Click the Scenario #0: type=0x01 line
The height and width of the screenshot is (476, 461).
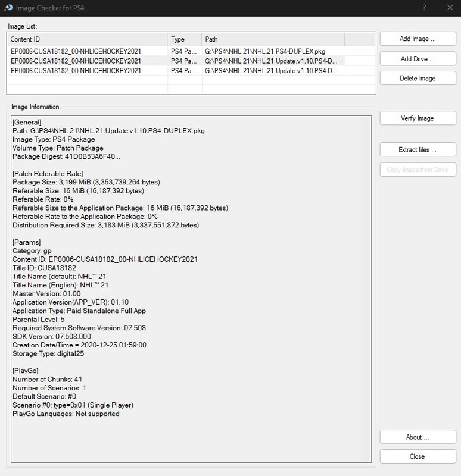click(x=73, y=405)
